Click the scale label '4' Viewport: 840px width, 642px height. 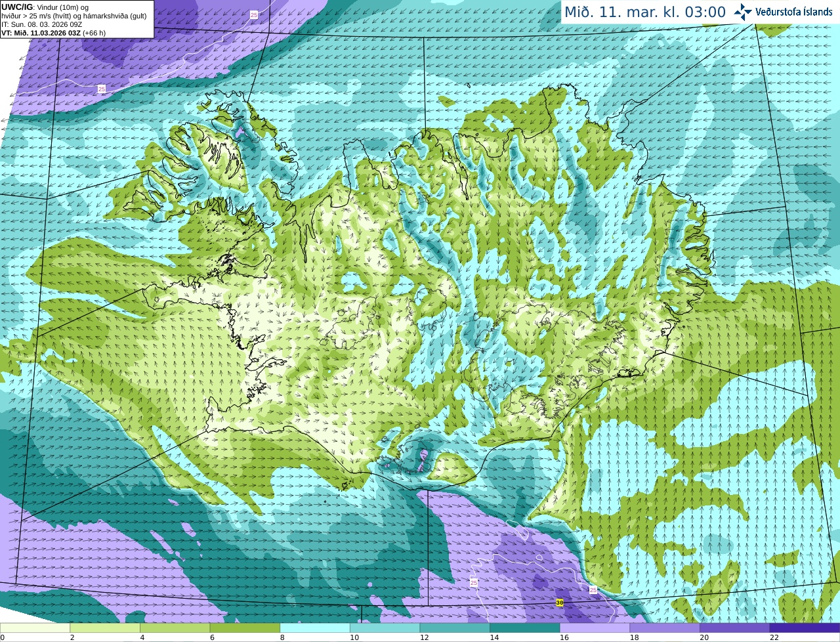pos(142,637)
